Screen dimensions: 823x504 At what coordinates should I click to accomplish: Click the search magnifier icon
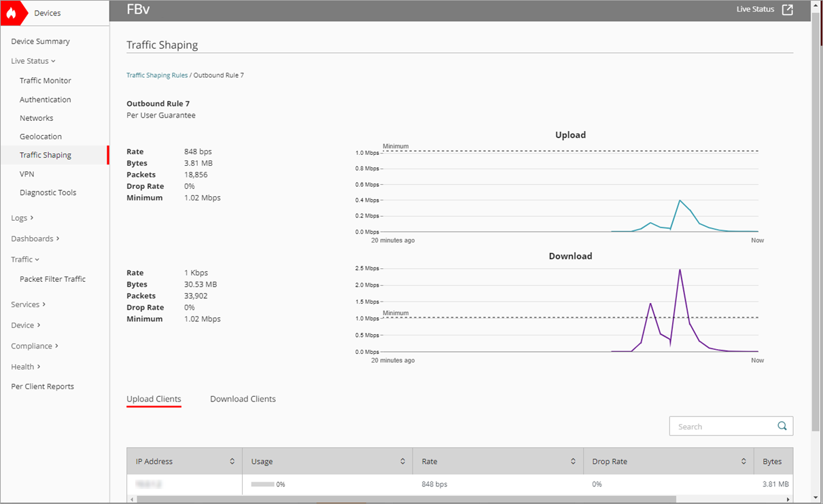point(782,426)
